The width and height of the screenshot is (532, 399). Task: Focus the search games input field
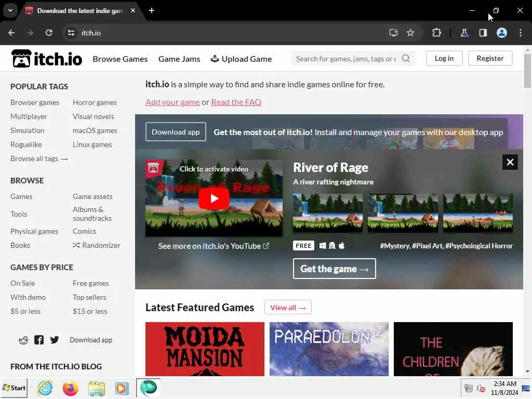pos(346,59)
